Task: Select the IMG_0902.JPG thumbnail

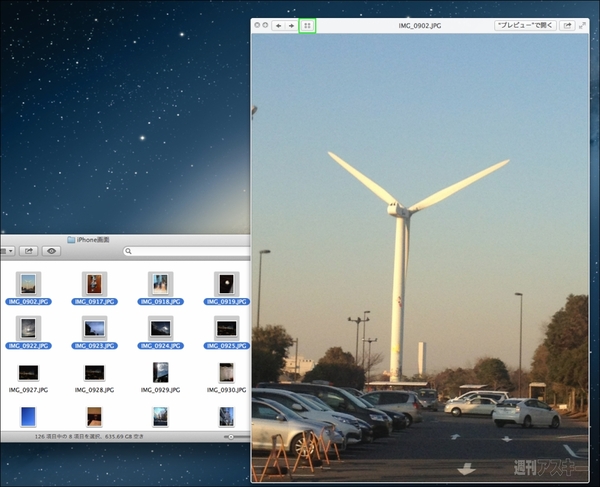Action: [27, 283]
